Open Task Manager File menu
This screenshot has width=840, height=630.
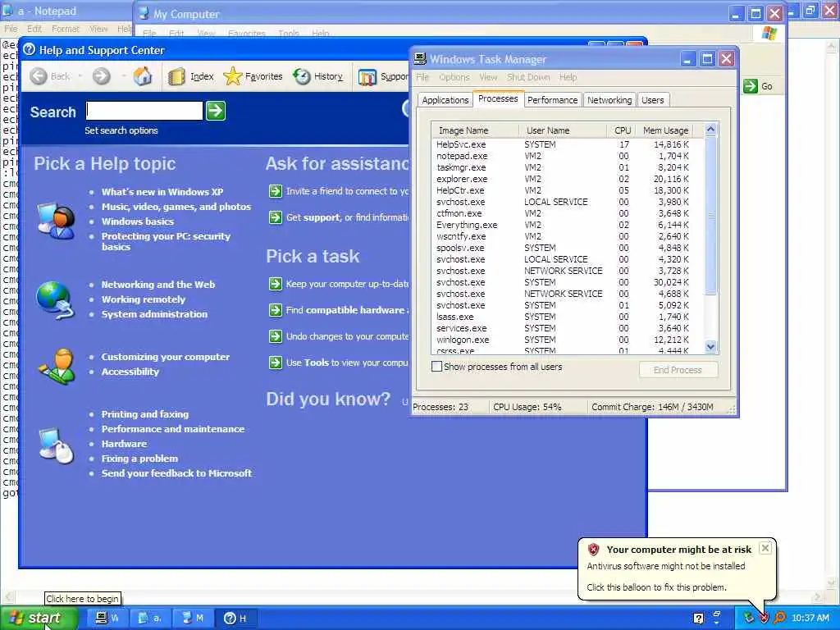click(422, 77)
